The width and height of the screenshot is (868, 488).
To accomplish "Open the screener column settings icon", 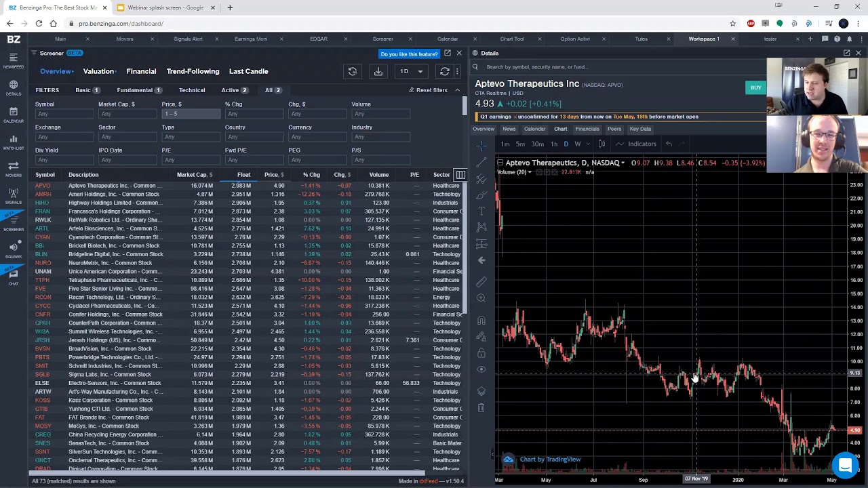I will click(x=460, y=175).
